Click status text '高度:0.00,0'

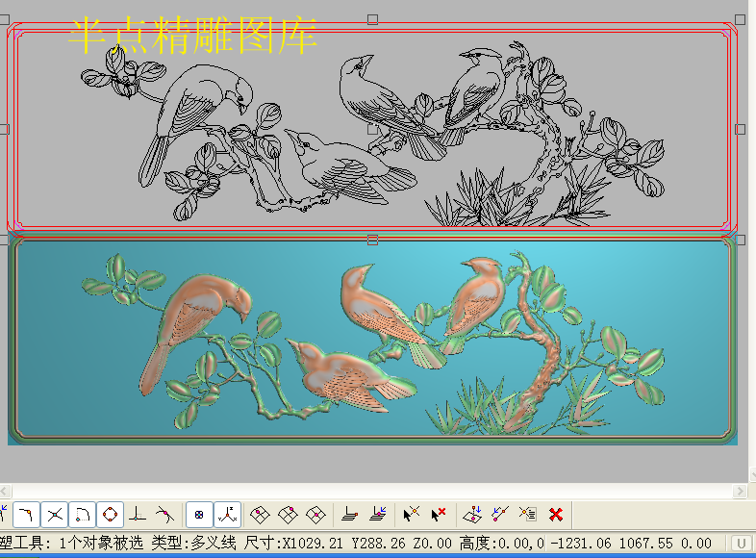pyautogui.click(x=501, y=543)
